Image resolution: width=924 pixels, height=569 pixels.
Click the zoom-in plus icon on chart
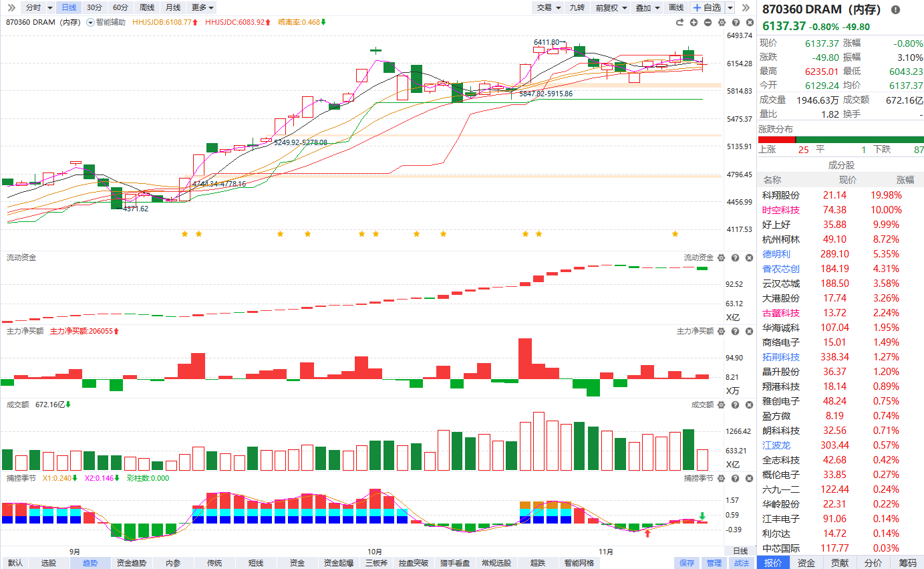click(x=694, y=22)
